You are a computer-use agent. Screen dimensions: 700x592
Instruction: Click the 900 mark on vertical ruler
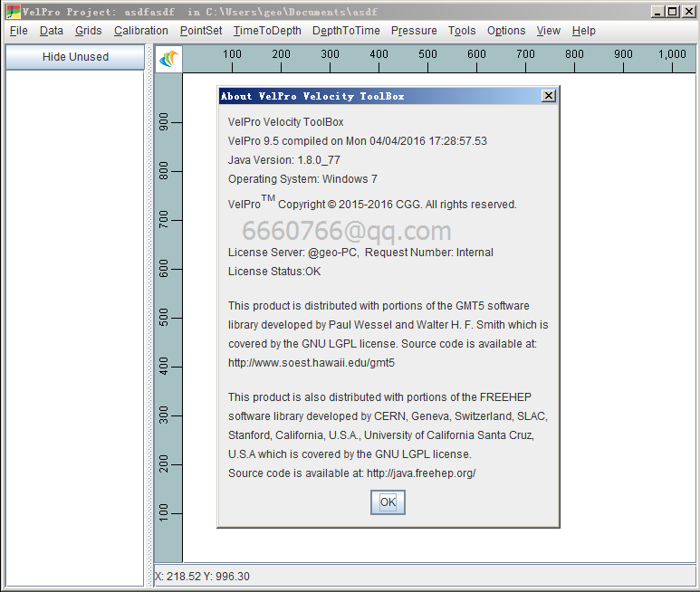coord(164,122)
